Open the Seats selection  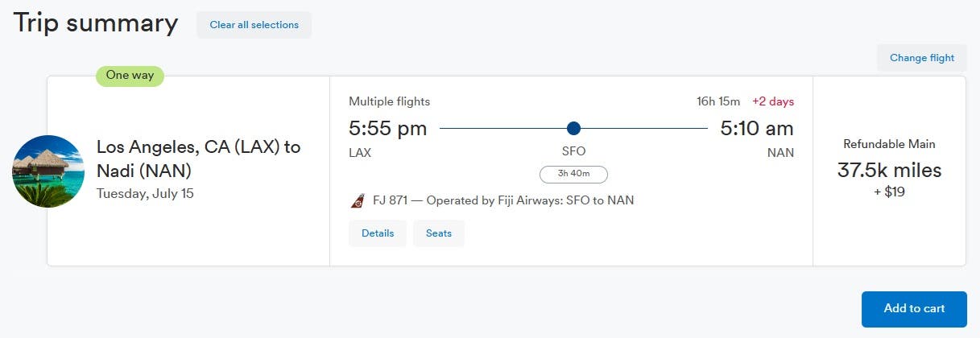click(x=439, y=233)
